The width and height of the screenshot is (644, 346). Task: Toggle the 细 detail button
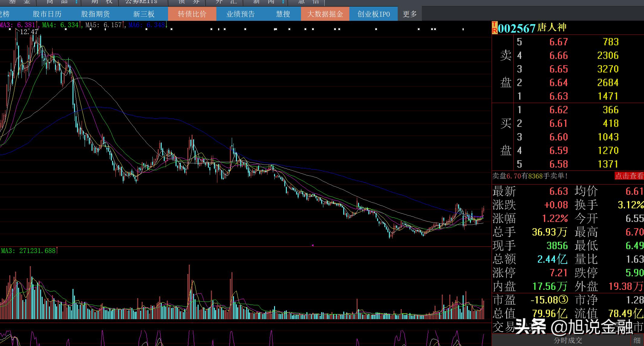[x=637, y=341]
